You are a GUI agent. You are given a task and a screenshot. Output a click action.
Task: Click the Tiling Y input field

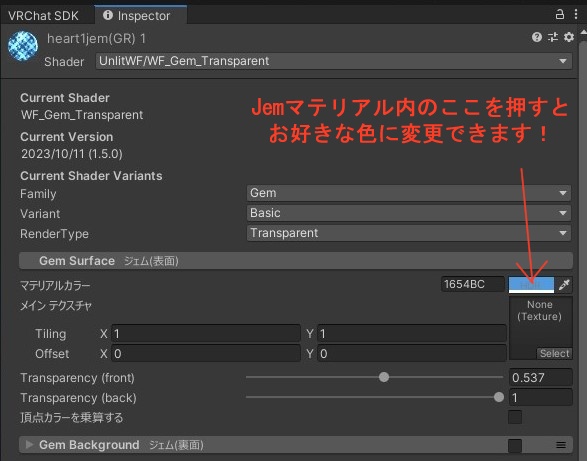(412, 334)
